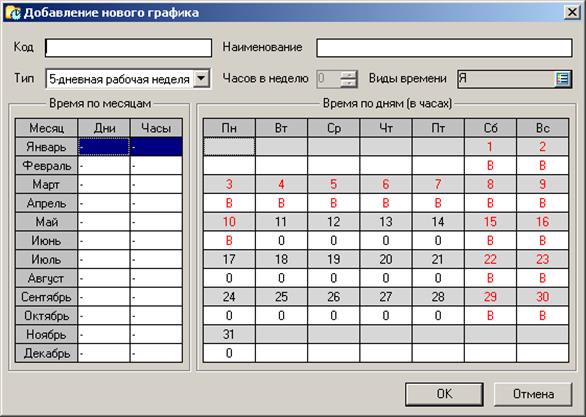Decrease Часов в неделю with the down arrow
The height and width of the screenshot is (417, 586).
[x=348, y=83]
